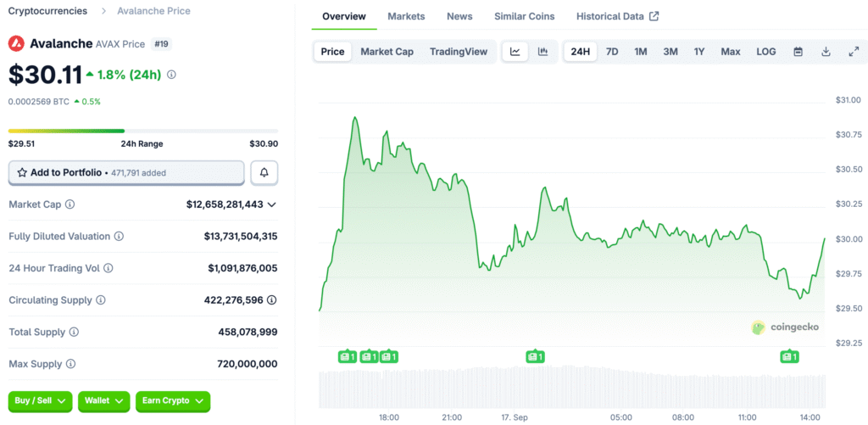Download chart data icon
This screenshot has width=868, height=425.
tap(826, 52)
